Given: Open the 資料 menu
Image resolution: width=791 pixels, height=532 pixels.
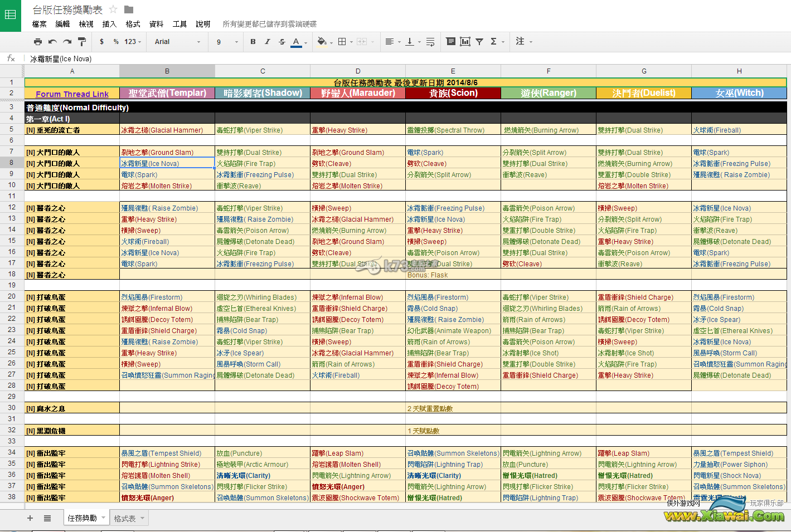Looking at the screenshot, I should pyautogui.click(x=157, y=24).
